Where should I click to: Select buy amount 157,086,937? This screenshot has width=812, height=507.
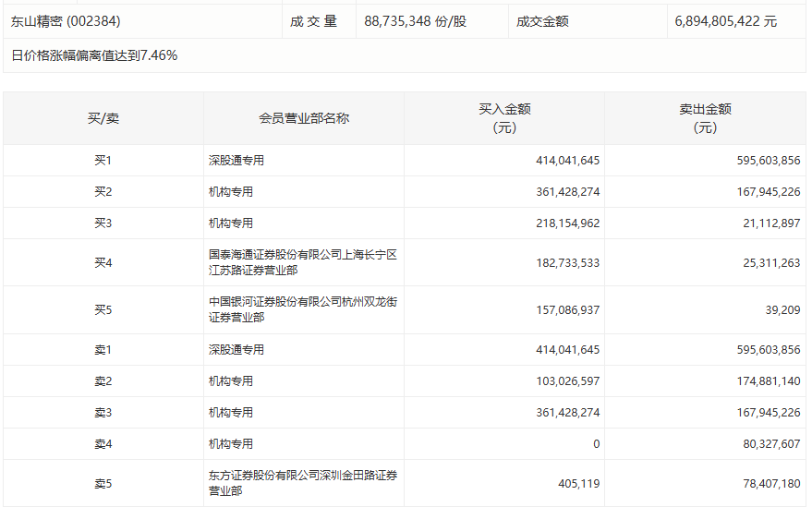tap(567, 309)
